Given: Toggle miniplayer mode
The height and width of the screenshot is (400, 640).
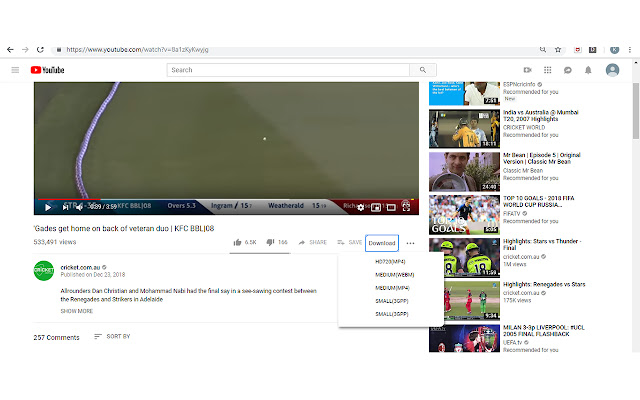Looking at the screenshot, I should 376,207.
